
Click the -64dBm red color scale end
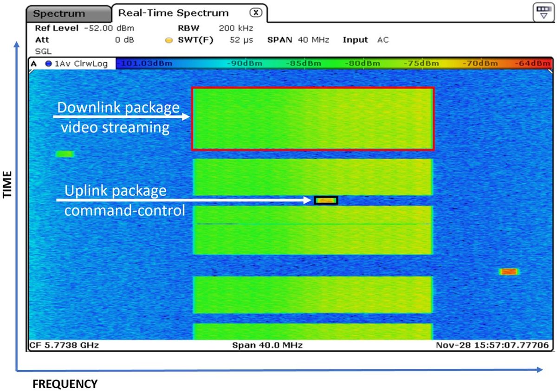click(x=535, y=64)
